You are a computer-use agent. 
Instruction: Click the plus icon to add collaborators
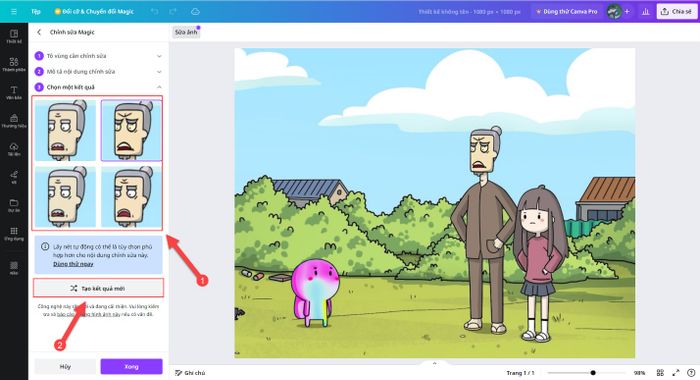tap(627, 12)
